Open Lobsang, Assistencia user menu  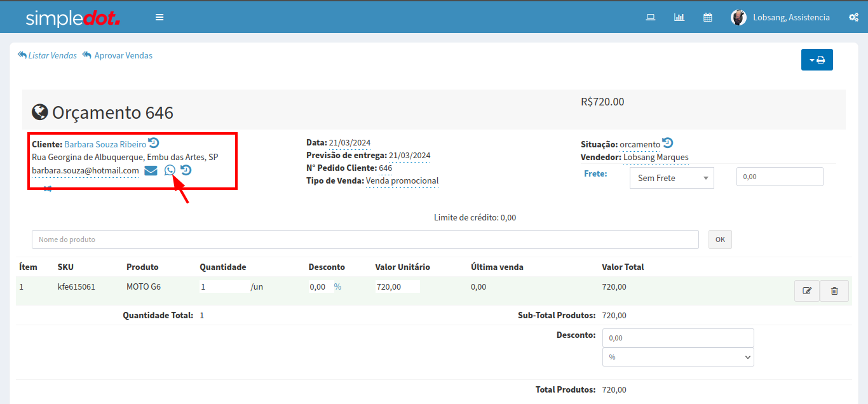tap(781, 17)
